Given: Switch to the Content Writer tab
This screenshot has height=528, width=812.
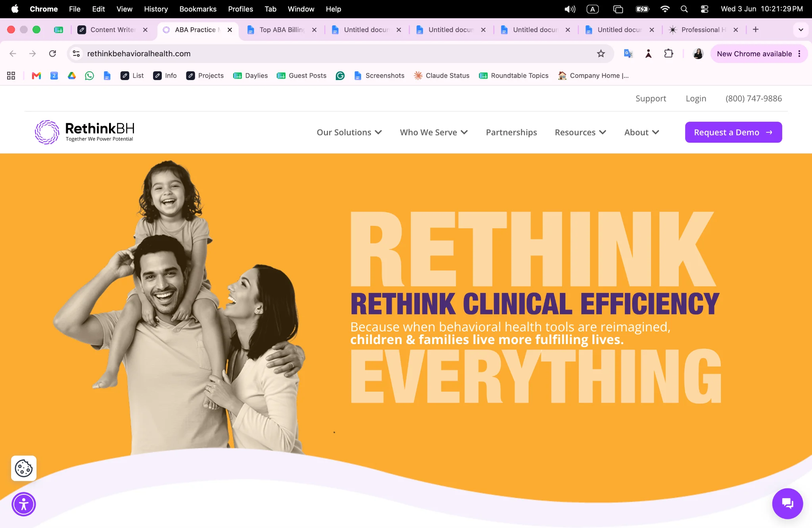Looking at the screenshot, I should tap(113, 30).
